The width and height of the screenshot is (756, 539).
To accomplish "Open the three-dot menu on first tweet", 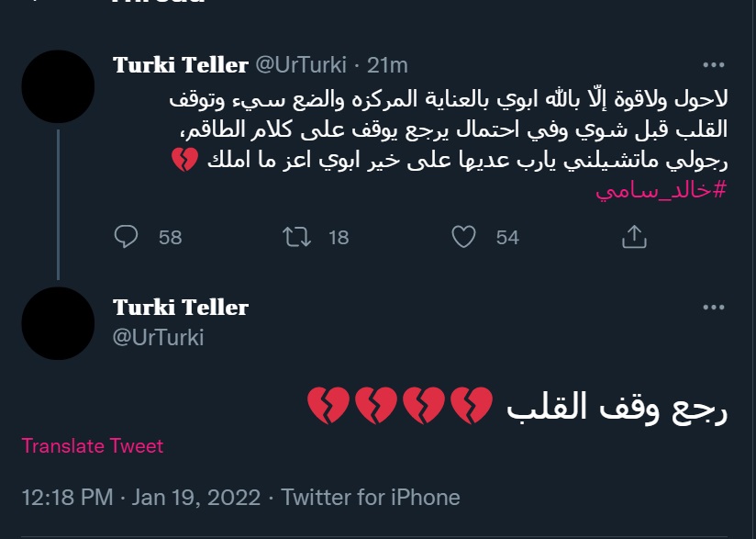I will click(x=714, y=64).
